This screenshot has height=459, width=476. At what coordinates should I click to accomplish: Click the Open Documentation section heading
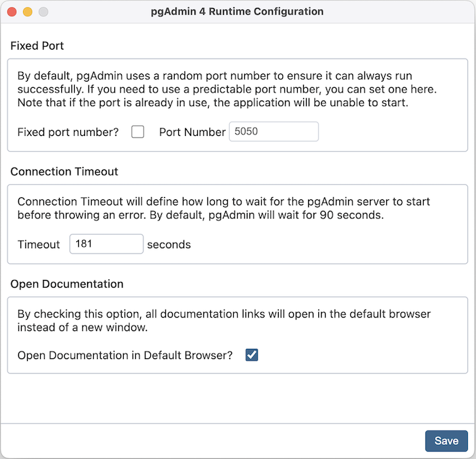[67, 284]
